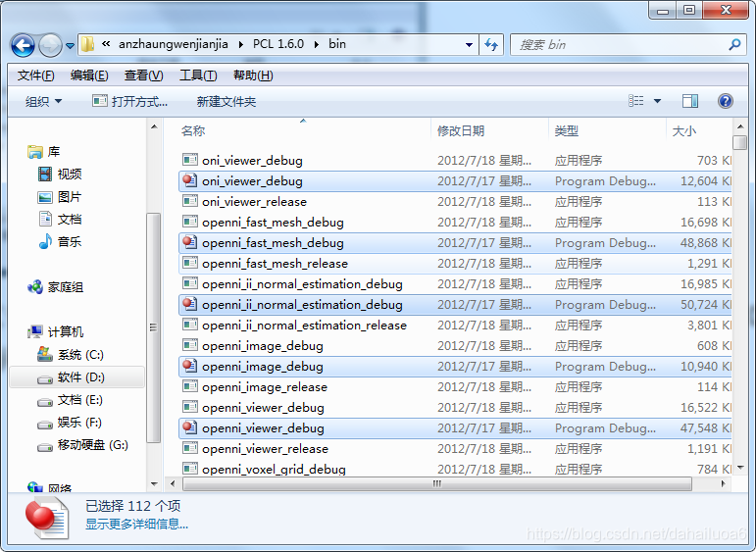Expand the arrow after PCL 1.6.0 breadcrumb
This screenshot has width=756, height=552.
pyautogui.click(x=317, y=44)
